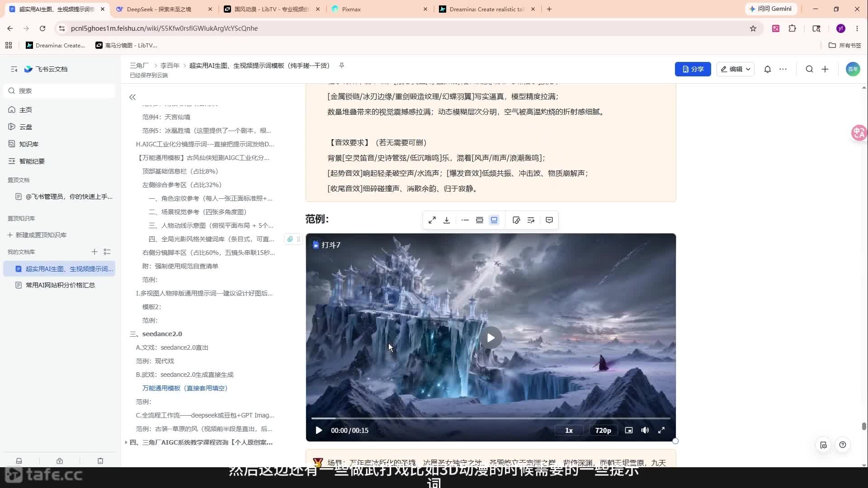The width and height of the screenshot is (868, 488).
Task: Collapse the left sidebar menu icon
Action: click(14, 69)
